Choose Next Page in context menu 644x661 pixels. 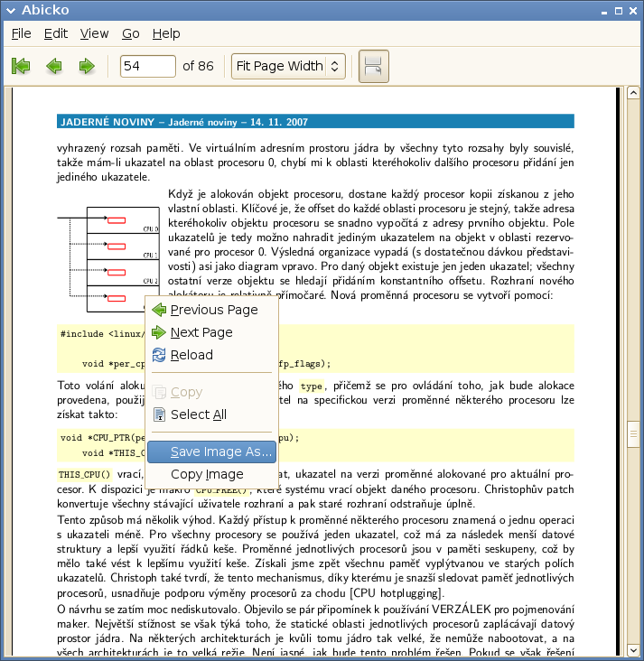pyautogui.click(x=211, y=332)
